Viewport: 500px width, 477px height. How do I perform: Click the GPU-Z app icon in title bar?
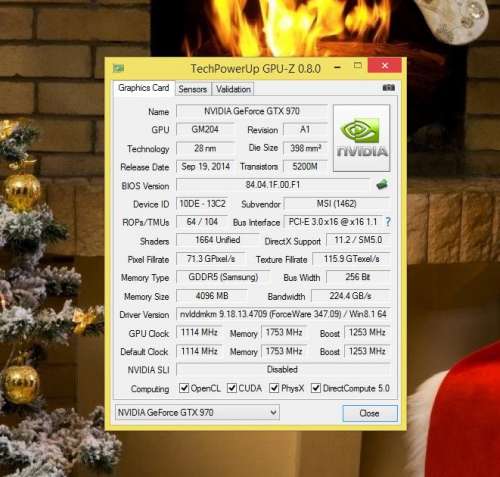tap(118, 68)
